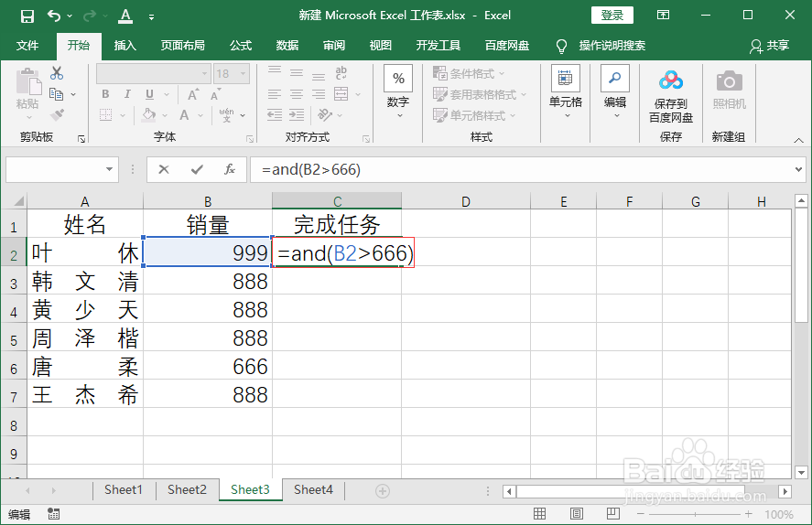Image resolution: width=812 pixels, height=525 pixels.
Task: Open the 单元格 cells menu
Action: tap(566, 91)
